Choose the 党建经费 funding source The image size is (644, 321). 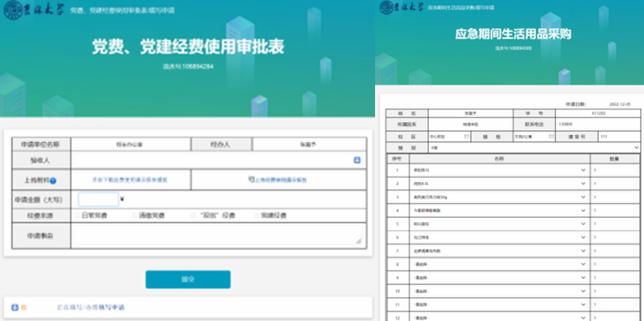256,216
